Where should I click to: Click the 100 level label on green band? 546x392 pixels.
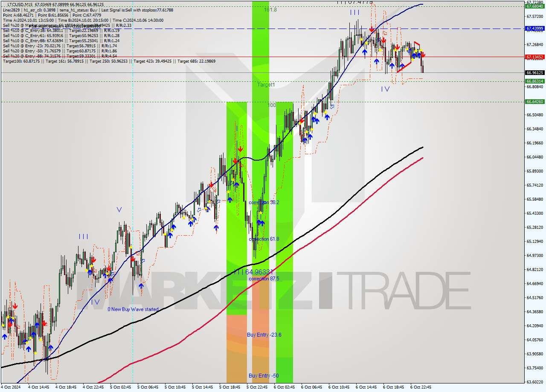[x=272, y=105]
